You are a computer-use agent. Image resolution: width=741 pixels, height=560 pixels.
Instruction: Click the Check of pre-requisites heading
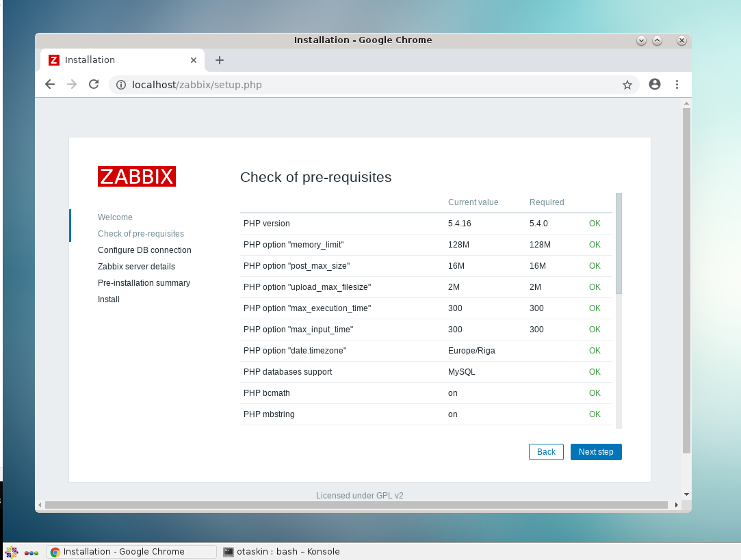(315, 177)
